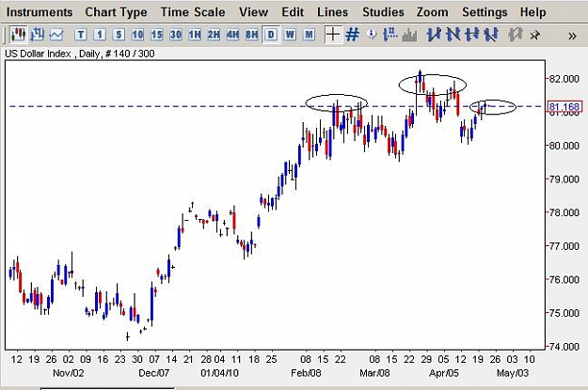Image resolution: width=588 pixels, height=390 pixels.
Task: Open the Help menu
Action: pos(532,12)
